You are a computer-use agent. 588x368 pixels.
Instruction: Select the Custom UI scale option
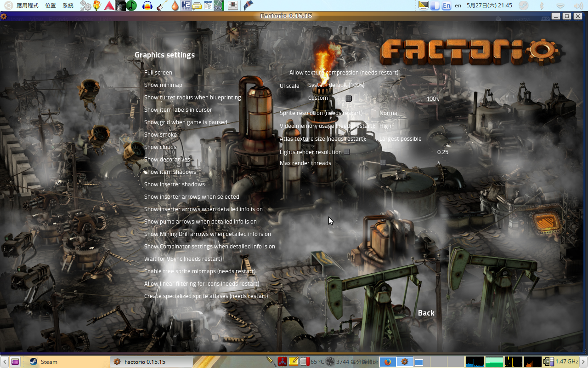(318, 98)
